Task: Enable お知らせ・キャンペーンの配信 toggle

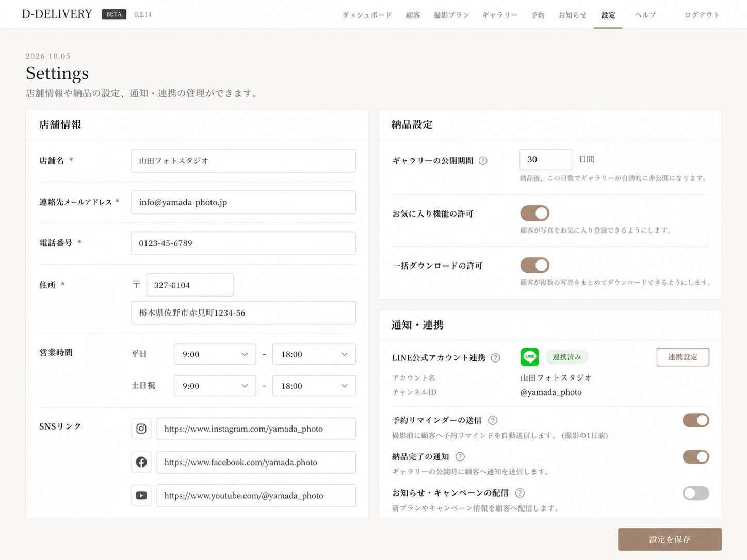Action: [696, 493]
